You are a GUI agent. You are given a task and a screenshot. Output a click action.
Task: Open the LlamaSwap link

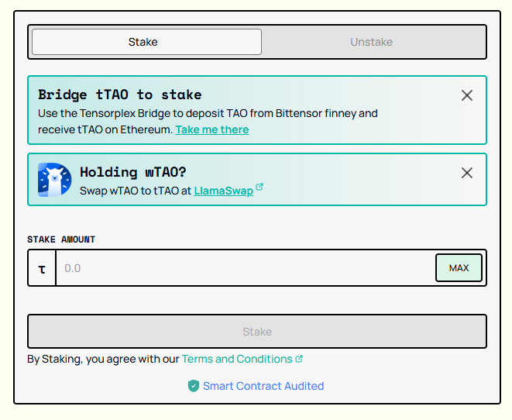(223, 191)
